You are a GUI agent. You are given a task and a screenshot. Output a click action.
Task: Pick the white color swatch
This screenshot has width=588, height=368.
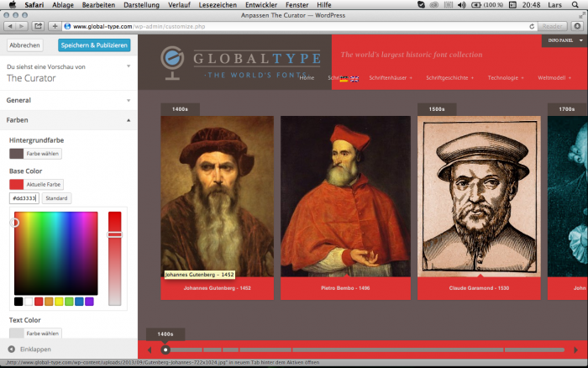click(x=29, y=302)
